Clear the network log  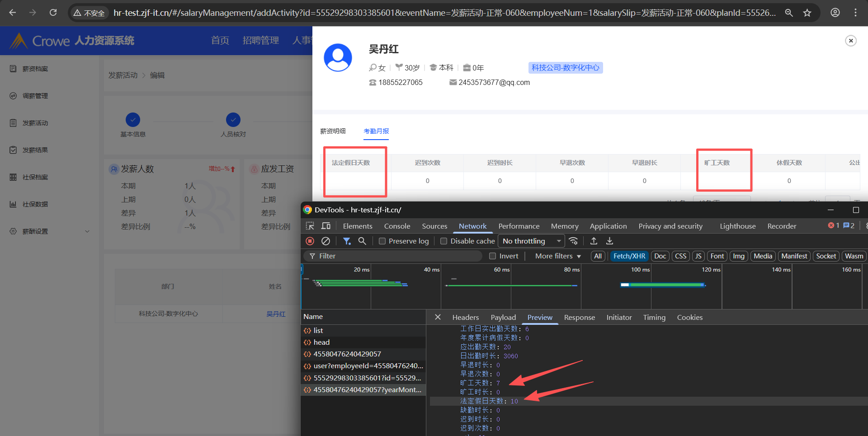325,241
